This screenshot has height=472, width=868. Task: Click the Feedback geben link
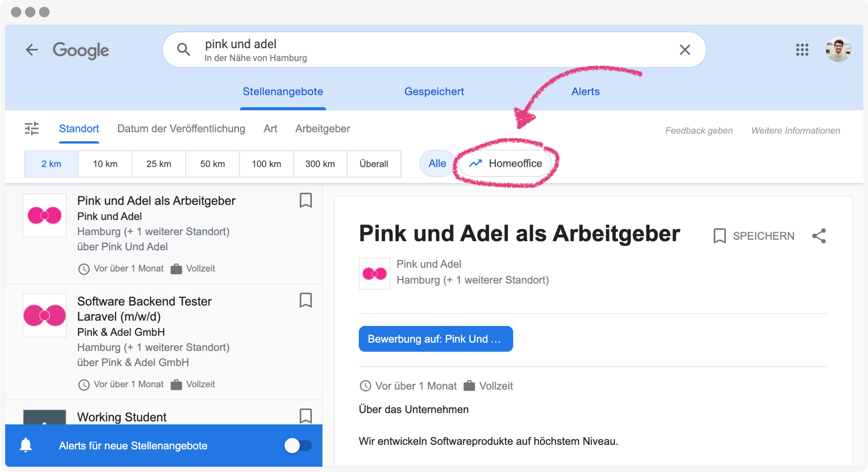(x=699, y=130)
